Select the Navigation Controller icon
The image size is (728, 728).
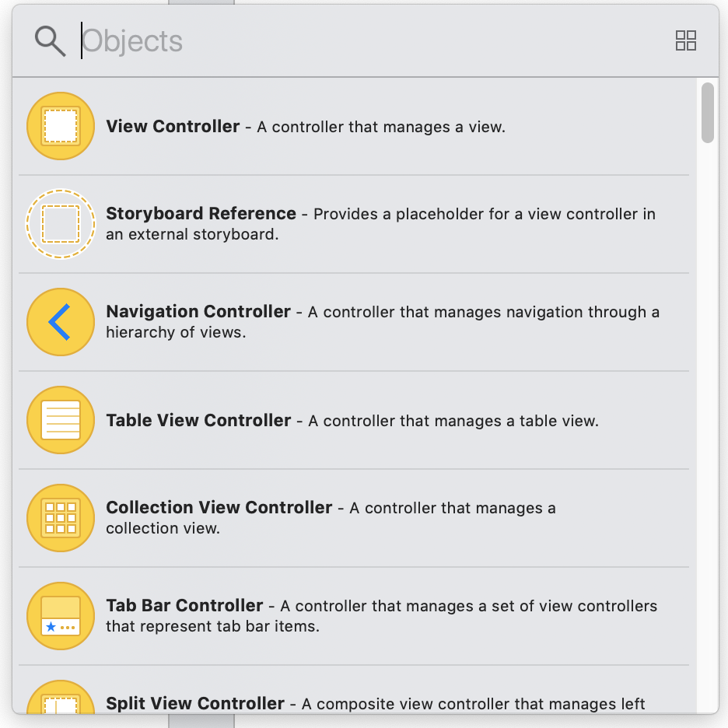click(61, 322)
